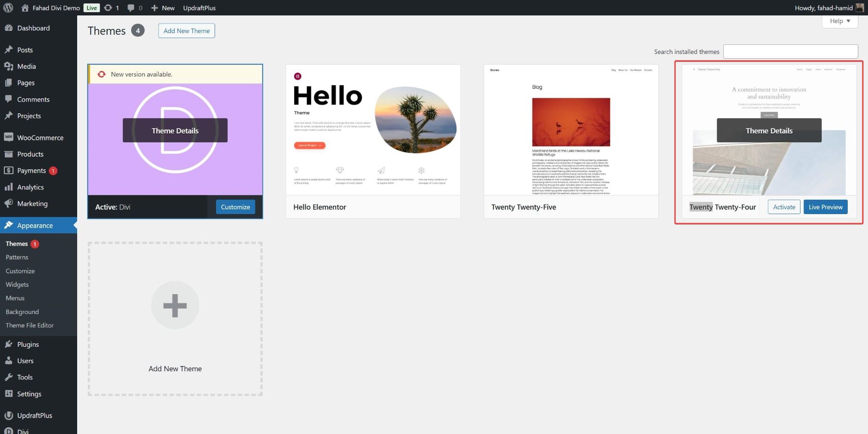Click the Add New Theme button
This screenshot has height=434, width=868.
[186, 30]
